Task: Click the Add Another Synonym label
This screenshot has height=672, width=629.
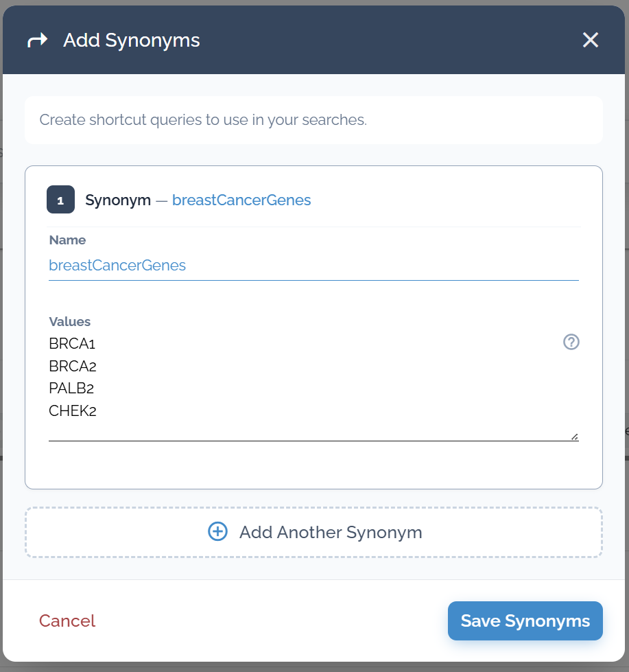Action: [x=330, y=532]
